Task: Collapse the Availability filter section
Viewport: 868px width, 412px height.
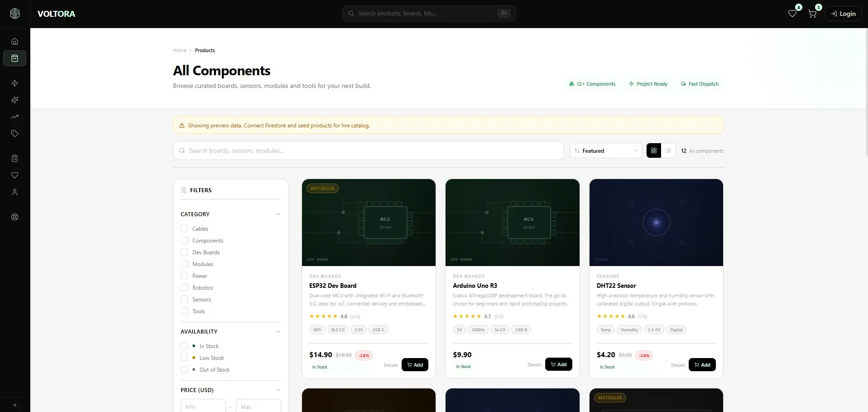Action: [x=278, y=332]
